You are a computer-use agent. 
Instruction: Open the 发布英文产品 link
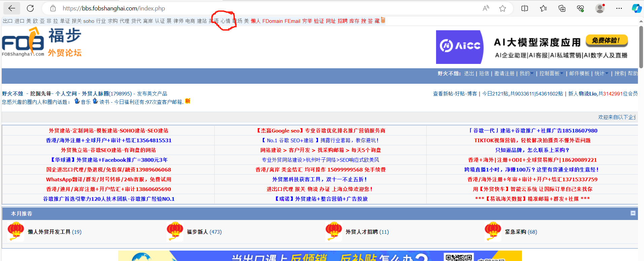(x=152, y=94)
